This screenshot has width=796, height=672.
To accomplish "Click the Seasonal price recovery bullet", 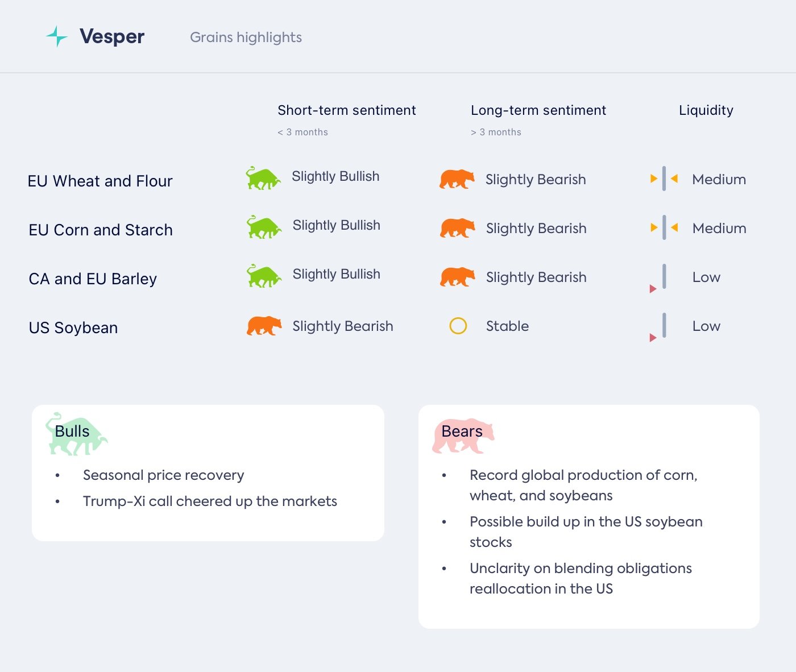I will (x=163, y=475).
